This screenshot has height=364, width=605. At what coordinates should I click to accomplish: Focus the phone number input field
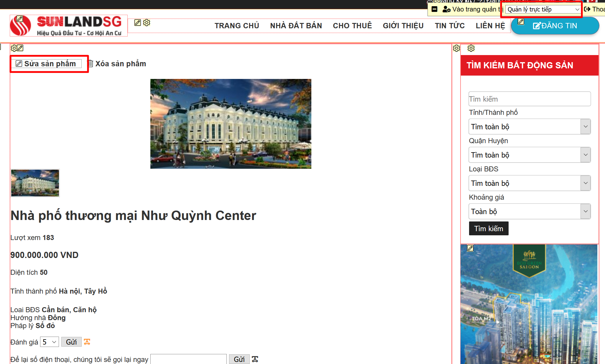point(188,359)
